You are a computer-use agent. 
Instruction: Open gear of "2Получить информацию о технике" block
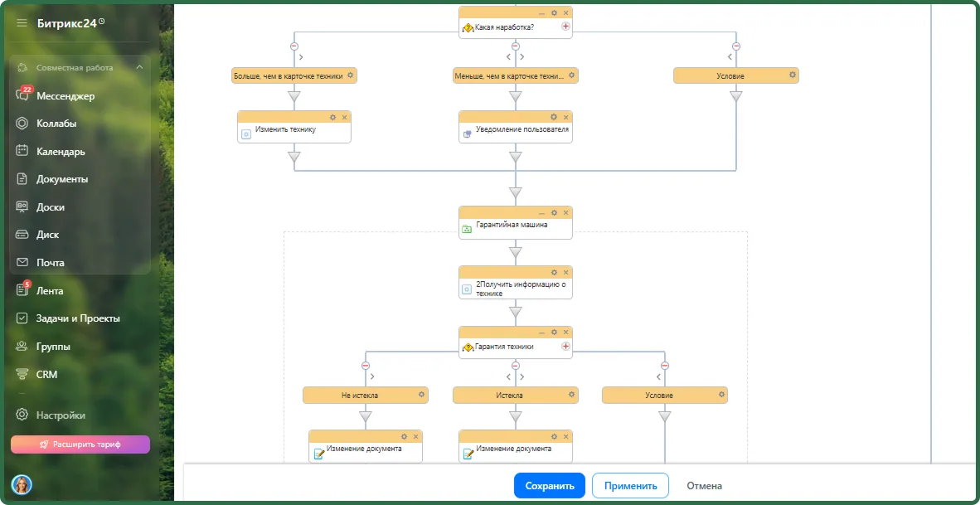(554, 273)
